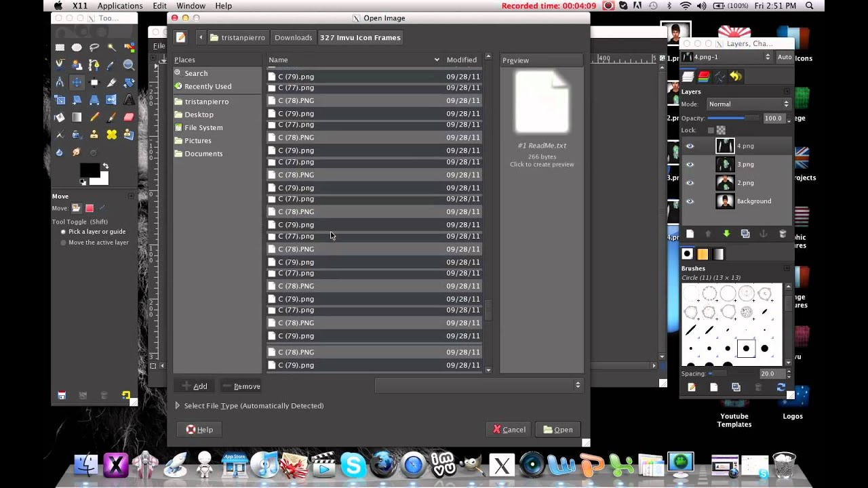Open the Window menu
Image resolution: width=868 pixels, height=488 pixels.
191,5
